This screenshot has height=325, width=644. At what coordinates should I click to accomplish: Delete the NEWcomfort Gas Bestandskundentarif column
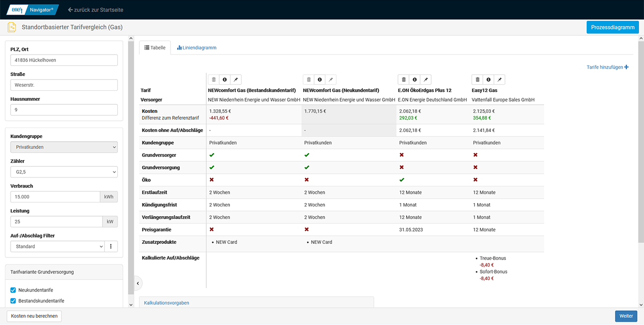(214, 80)
